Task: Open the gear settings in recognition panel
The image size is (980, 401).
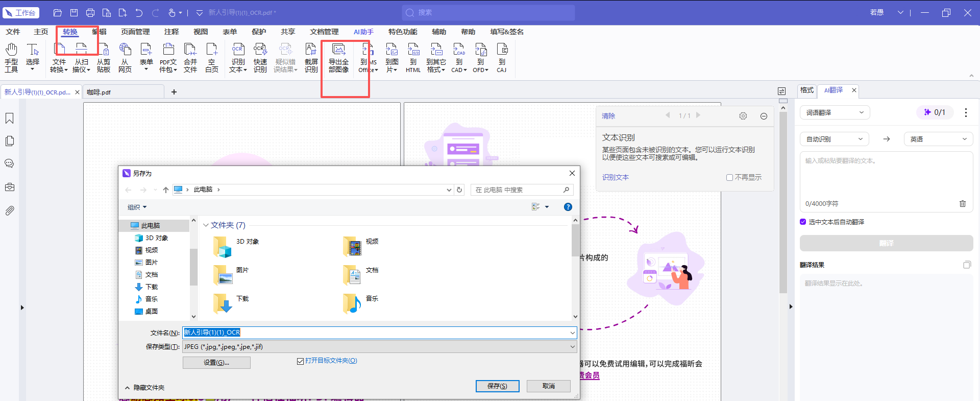Action: [x=743, y=116]
